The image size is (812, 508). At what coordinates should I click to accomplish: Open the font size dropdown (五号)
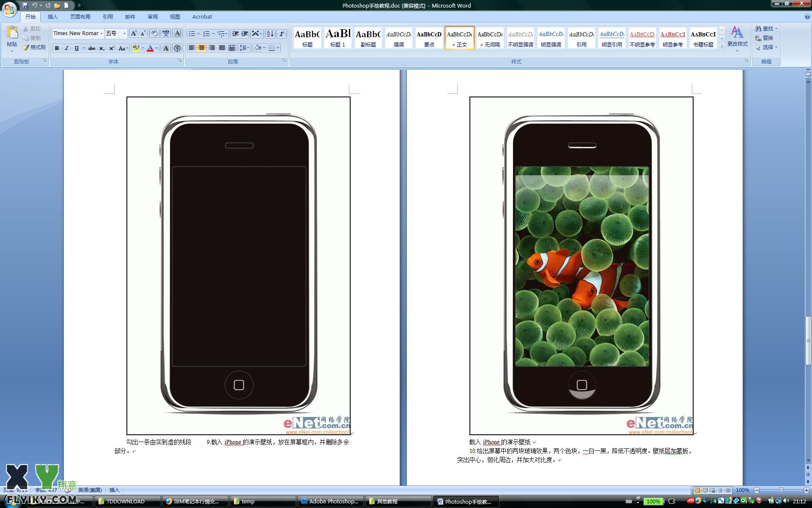pos(124,33)
